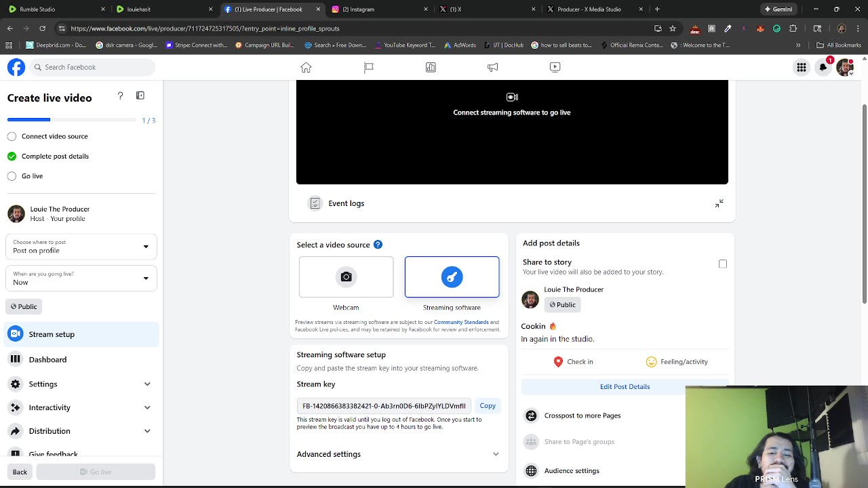Click the Search Facebook field
This screenshot has height=488, width=868.
click(92, 67)
